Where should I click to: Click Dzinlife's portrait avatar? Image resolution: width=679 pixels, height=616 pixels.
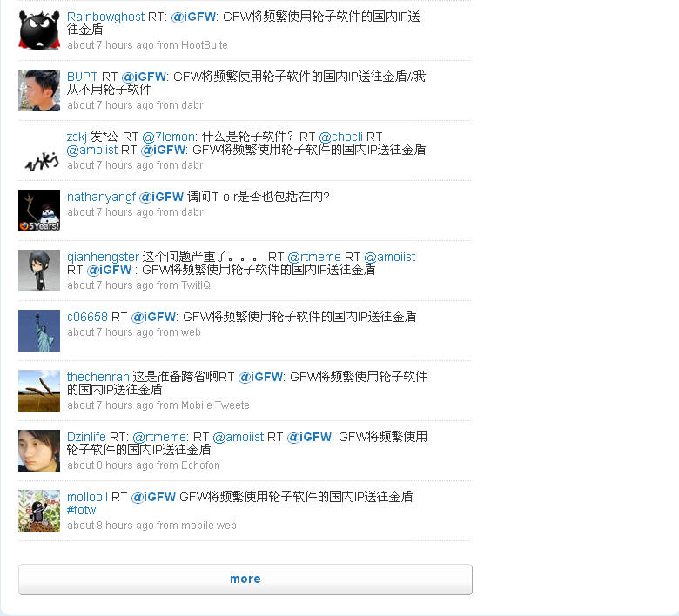39,451
